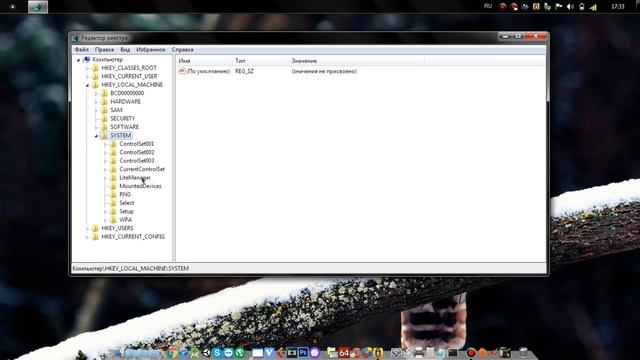Image resolution: width=640 pixels, height=360 pixels.
Task: Select the HKEY_CLASSES_ROOT key
Action: tap(129, 68)
